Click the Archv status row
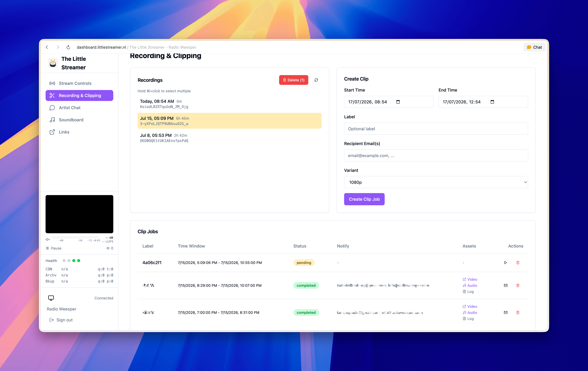Screen dimensions: 588x371 click(79, 275)
